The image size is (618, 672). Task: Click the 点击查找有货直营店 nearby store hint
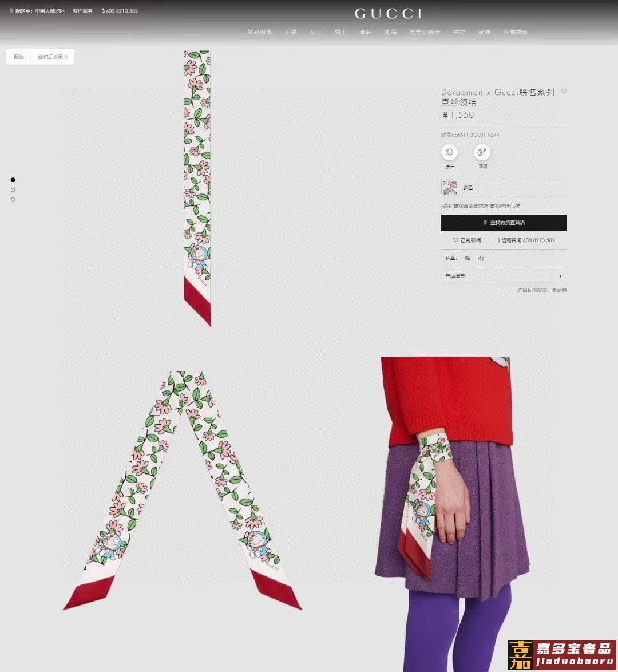point(481,206)
